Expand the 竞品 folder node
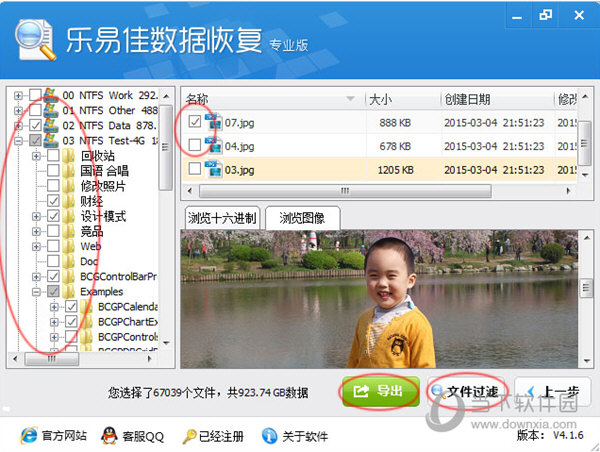The height and width of the screenshot is (452, 600). pos(36,232)
